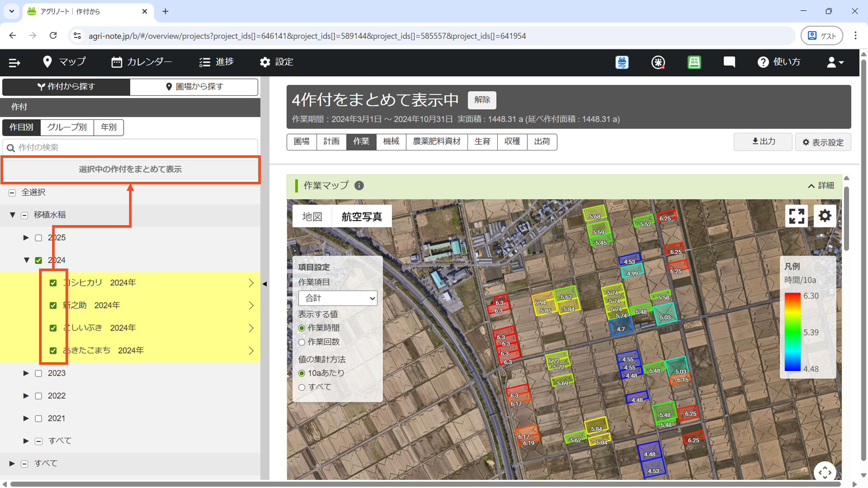Collapse the 2024 tree node
This screenshot has width=868, height=488.
[26, 260]
